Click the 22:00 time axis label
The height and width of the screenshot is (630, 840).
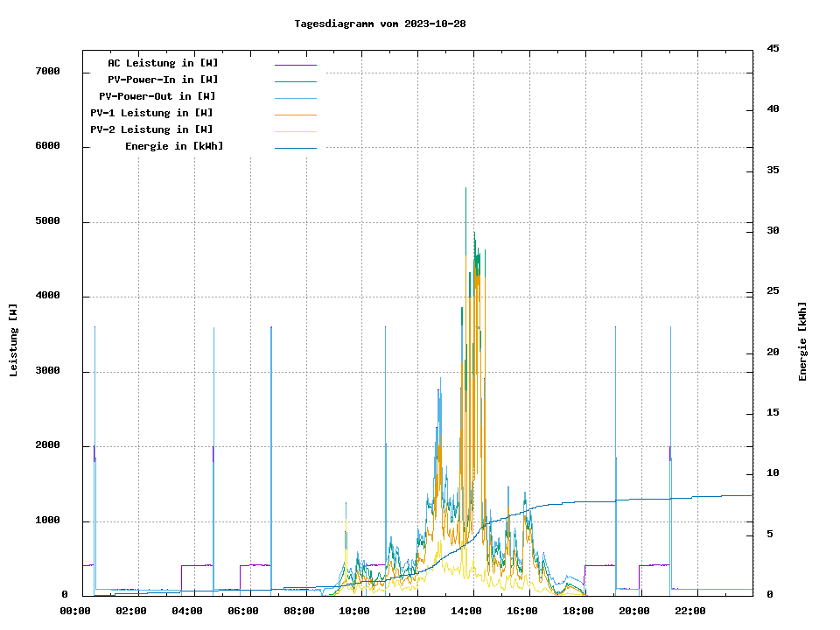[x=689, y=611]
